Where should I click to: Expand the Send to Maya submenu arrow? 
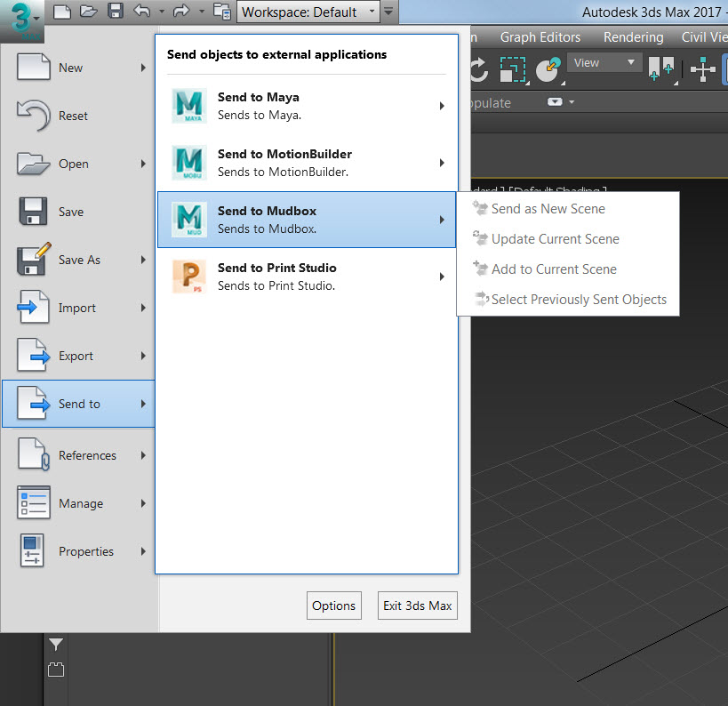pyautogui.click(x=442, y=106)
